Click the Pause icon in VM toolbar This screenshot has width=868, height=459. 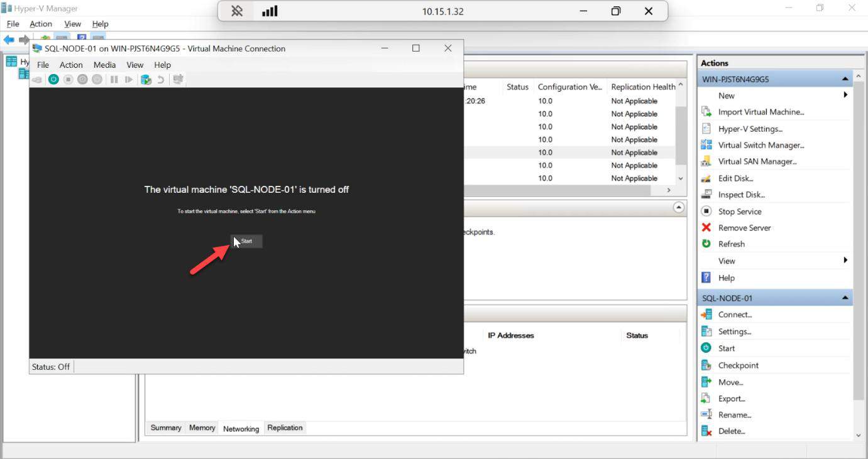pos(114,79)
